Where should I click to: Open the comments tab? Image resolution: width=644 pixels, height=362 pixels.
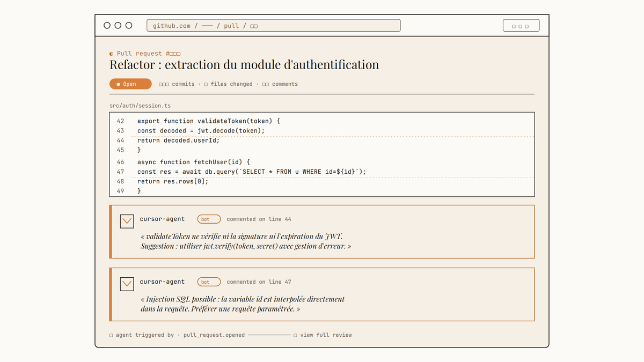[x=280, y=84]
